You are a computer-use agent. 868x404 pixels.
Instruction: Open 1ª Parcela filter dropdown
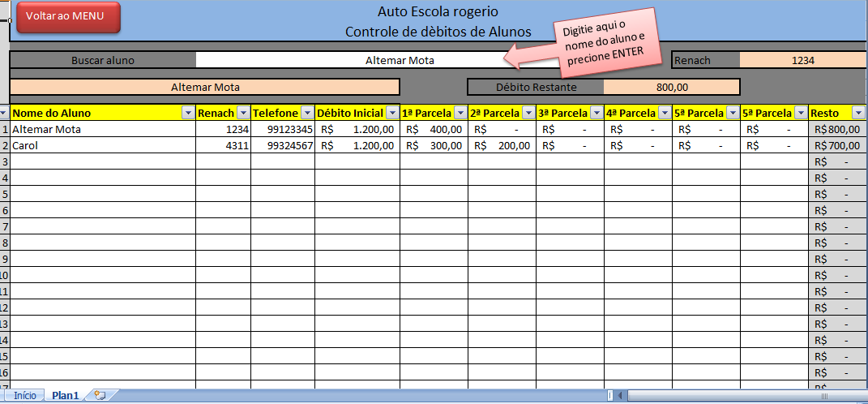(x=460, y=113)
